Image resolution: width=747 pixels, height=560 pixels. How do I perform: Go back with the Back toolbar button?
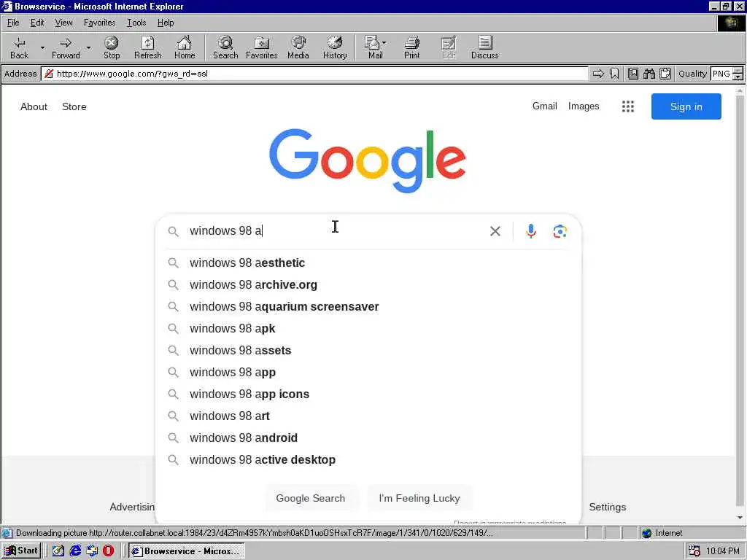[x=19, y=47]
